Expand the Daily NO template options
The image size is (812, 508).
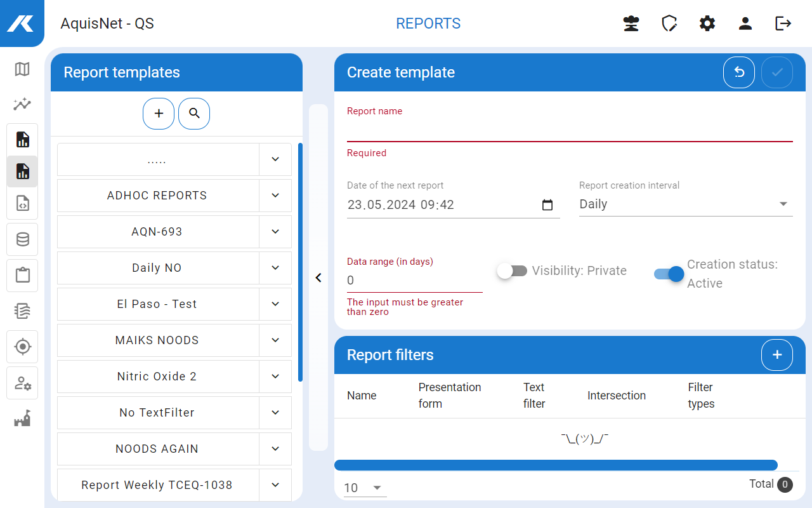coord(275,268)
